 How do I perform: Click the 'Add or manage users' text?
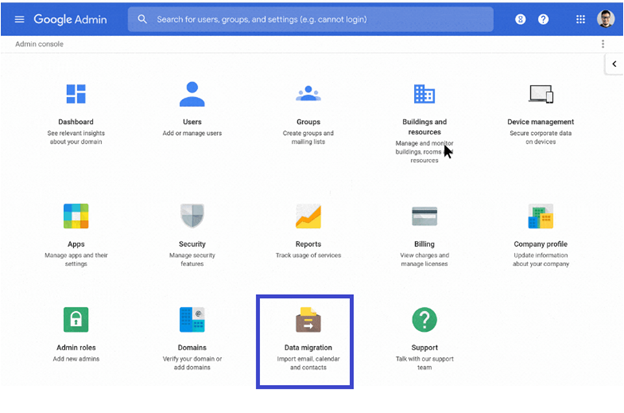192,133
